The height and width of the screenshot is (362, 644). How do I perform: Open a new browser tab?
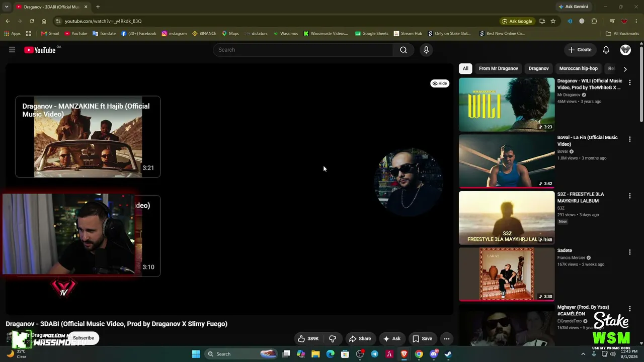pos(98,7)
